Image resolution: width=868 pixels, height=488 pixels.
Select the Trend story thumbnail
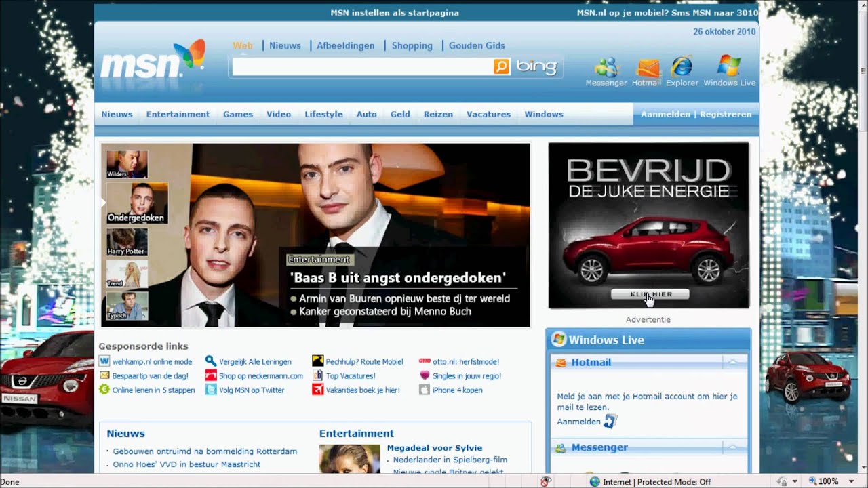click(x=127, y=274)
